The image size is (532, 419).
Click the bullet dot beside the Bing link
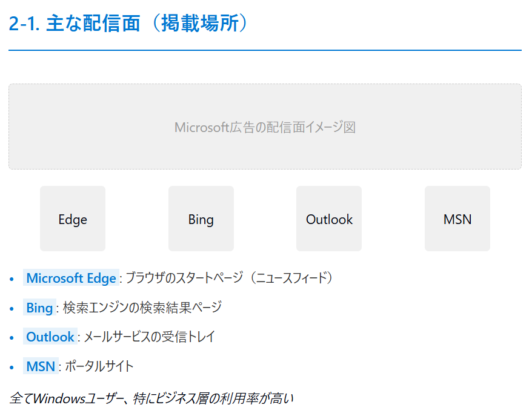pos(12,308)
